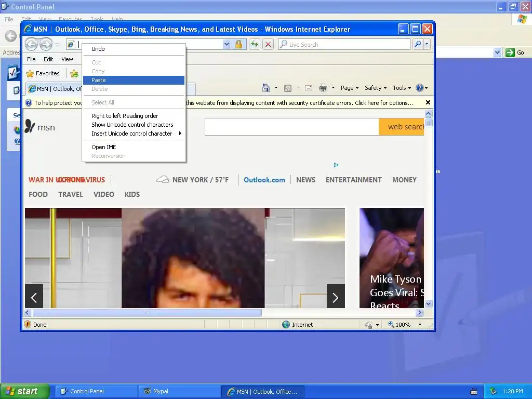The image size is (532, 399).
Task: Switch to Mypal in the taskbar
Action: (x=179, y=391)
